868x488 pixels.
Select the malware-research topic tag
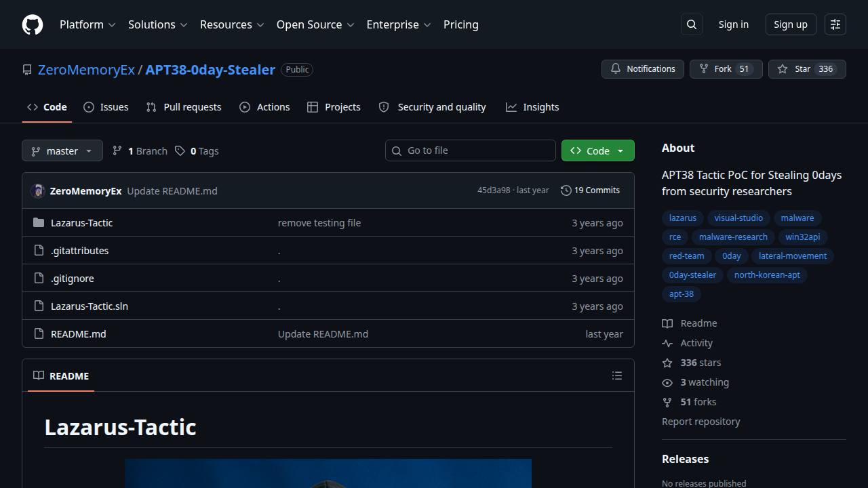click(x=733, y=237)
